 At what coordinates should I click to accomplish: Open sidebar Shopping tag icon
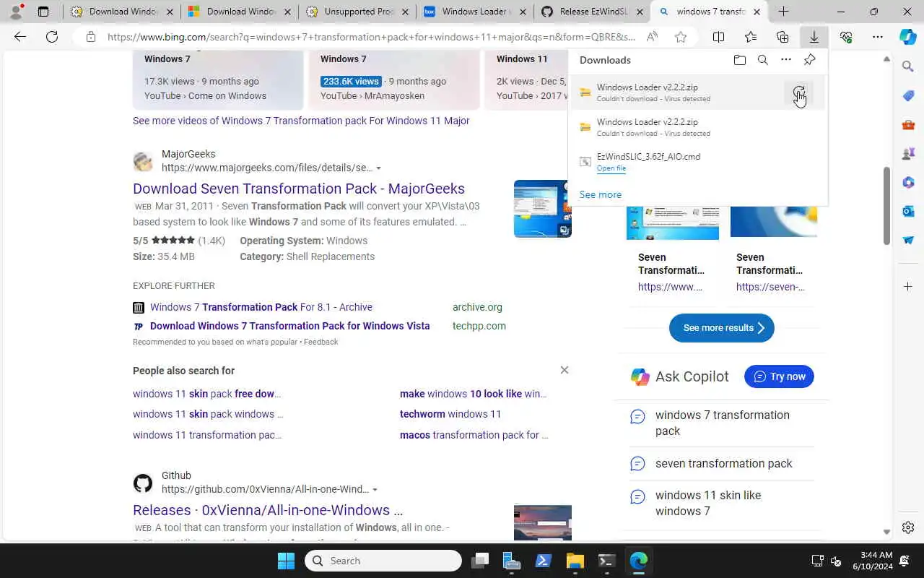click(908, 95)
